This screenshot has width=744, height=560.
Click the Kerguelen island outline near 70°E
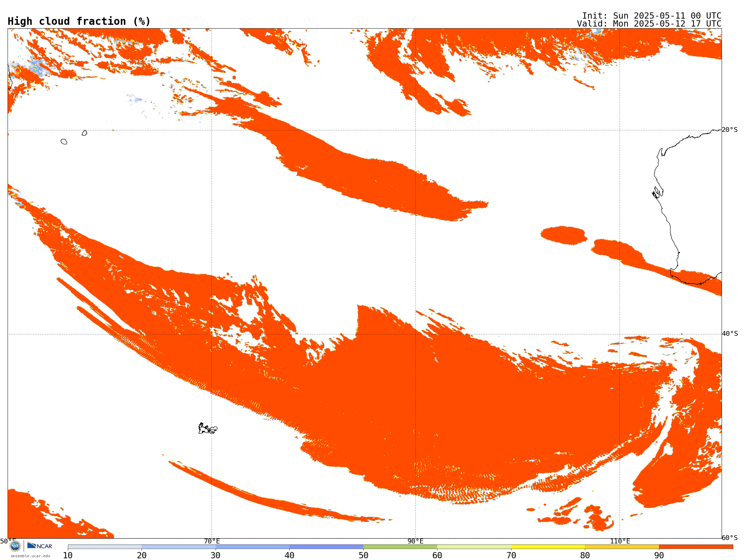pos(208,428)
